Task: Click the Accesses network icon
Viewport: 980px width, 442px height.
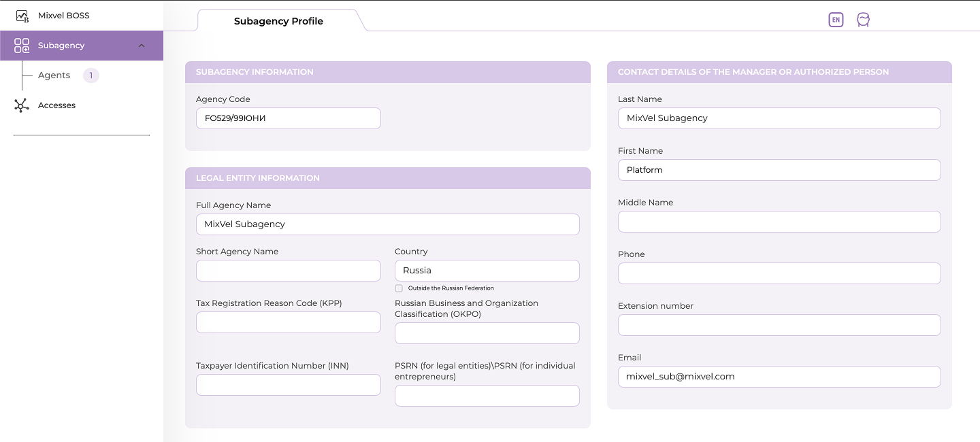Action: coord(22,105)
